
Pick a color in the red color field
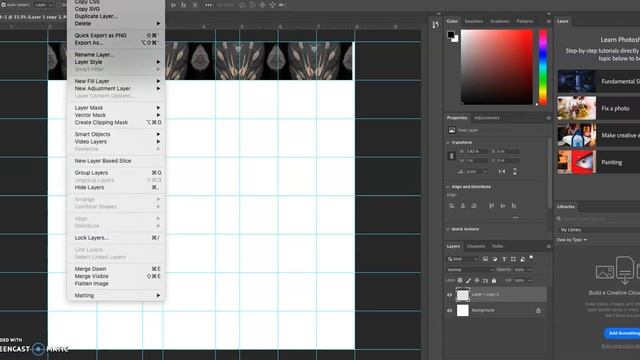(497, 67)
